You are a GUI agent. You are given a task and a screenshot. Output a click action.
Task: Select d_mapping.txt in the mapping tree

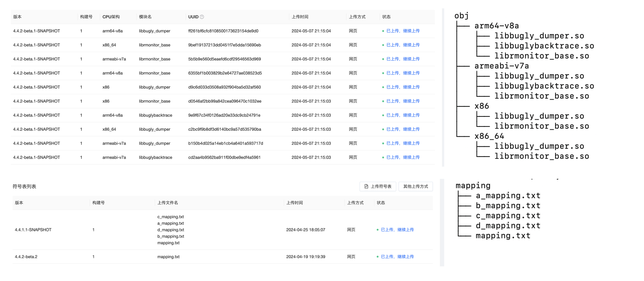(x=508, y=226)
